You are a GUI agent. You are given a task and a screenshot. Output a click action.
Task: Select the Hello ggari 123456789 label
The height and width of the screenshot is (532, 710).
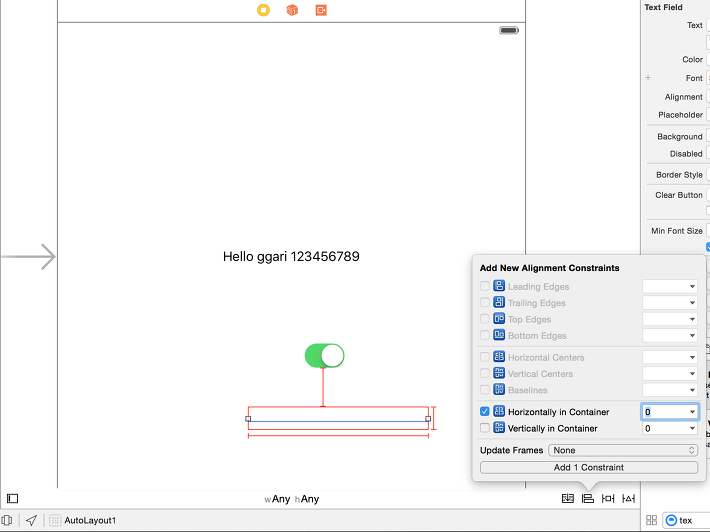291,256
